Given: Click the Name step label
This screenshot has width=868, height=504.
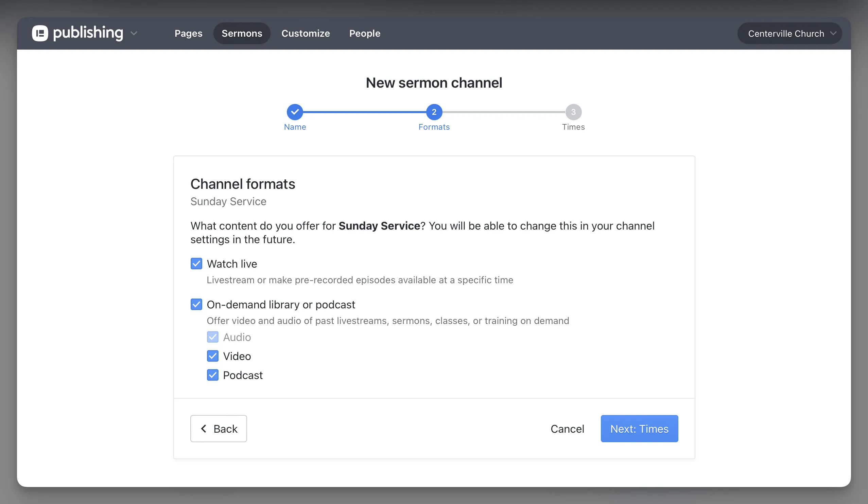Looking at the screenshot, I should (295, 127).
